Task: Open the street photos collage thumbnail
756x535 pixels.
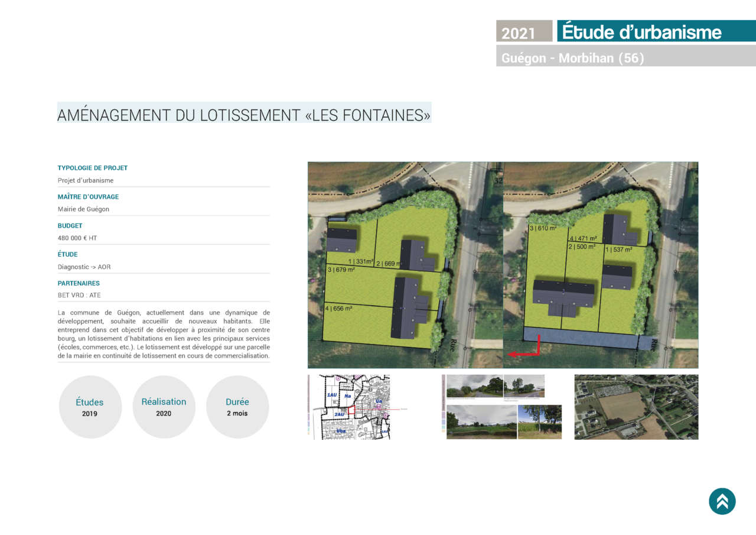Action: 502,407
